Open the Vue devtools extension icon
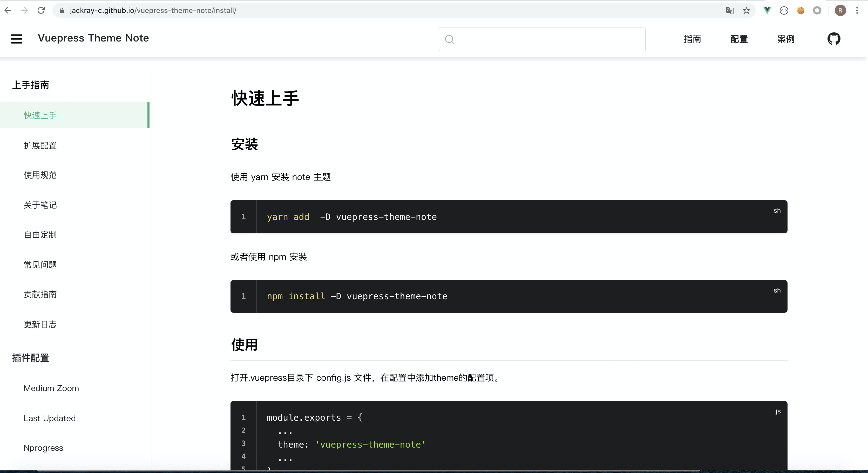This screenshot has height=473, width=868. point(767,10)
